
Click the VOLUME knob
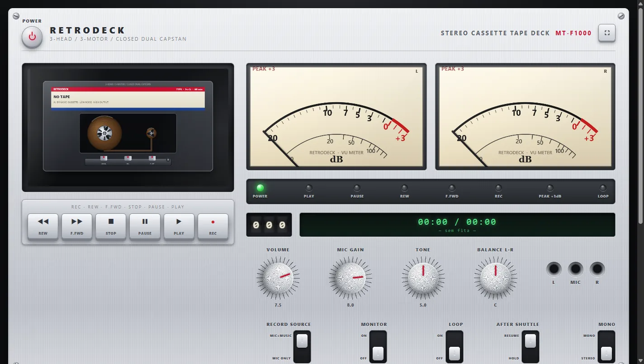point(278,278)
